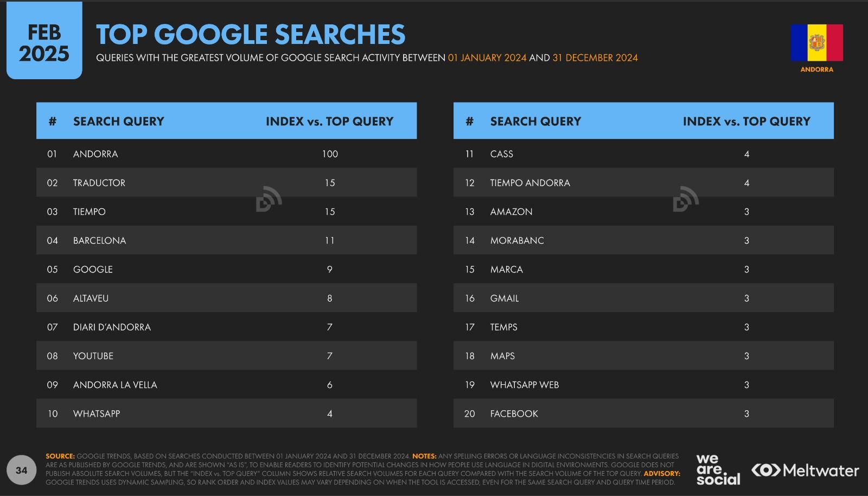Open the Meltwater logo
The height and width of the screenshot is (496, 868).
[x=805, y=470]
